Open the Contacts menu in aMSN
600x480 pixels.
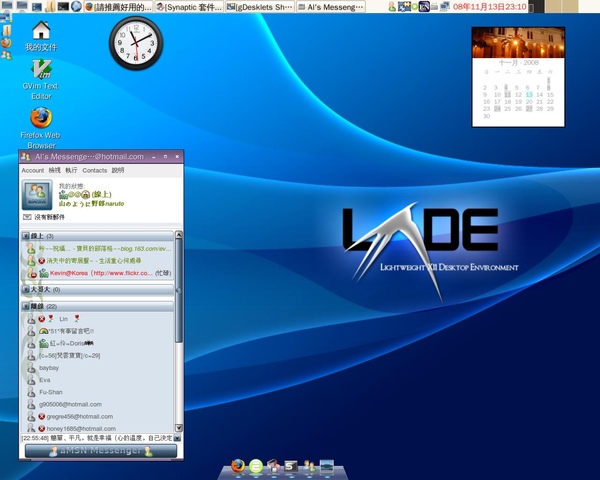click(95, 170)
